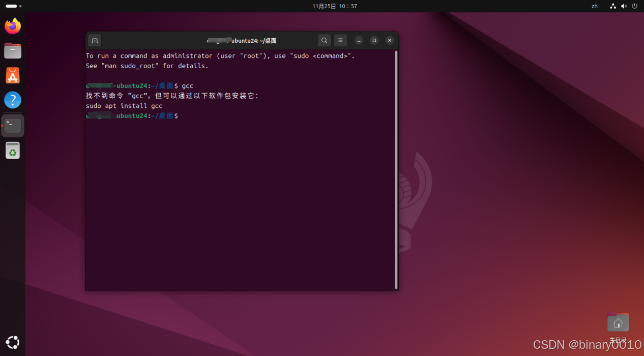Open the App Center from the dock
644x356 pixels.
[x=13, y=75]
